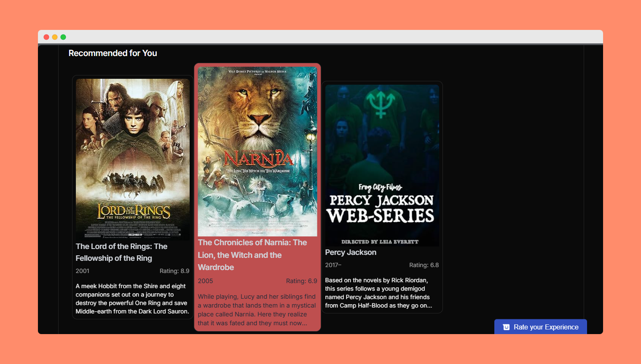641x364 pixels.
Task: Click the 'Rating: 6.8' text
Action: 424,265
